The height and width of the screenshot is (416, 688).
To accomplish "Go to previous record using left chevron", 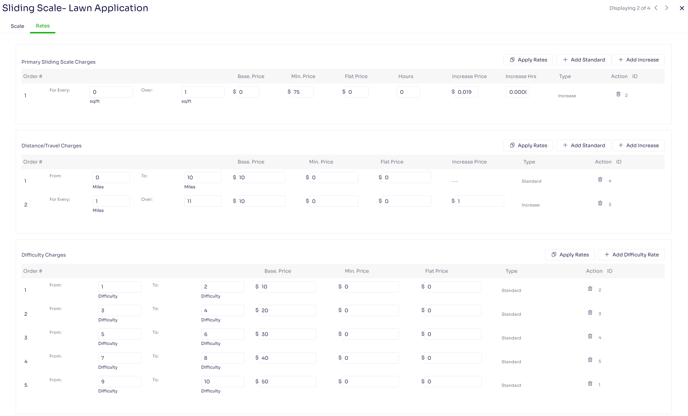I will pos(656,8).
